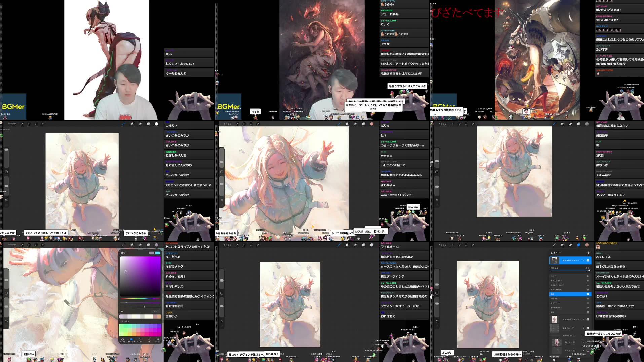Enable the レイヤー 19 visibility checkbox
This screenshot has height=362, width=644.
(x=587, y=342)
